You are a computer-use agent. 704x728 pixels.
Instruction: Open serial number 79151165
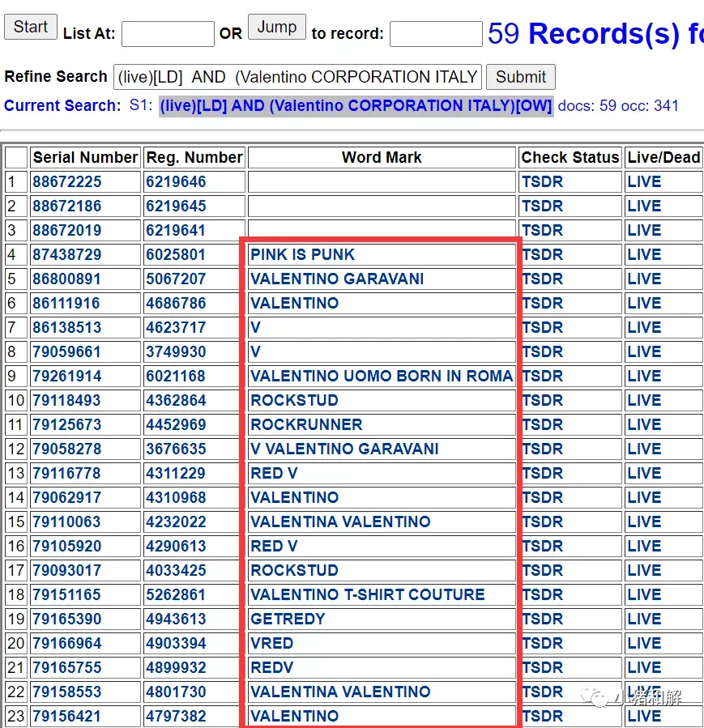pyautogui.click(x=67, y=594)
